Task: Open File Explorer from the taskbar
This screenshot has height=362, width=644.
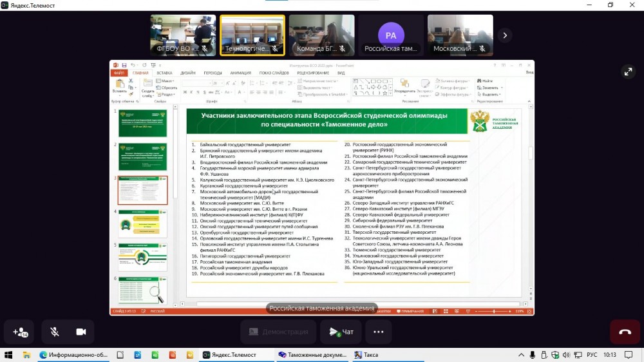Action: point(26,355)
